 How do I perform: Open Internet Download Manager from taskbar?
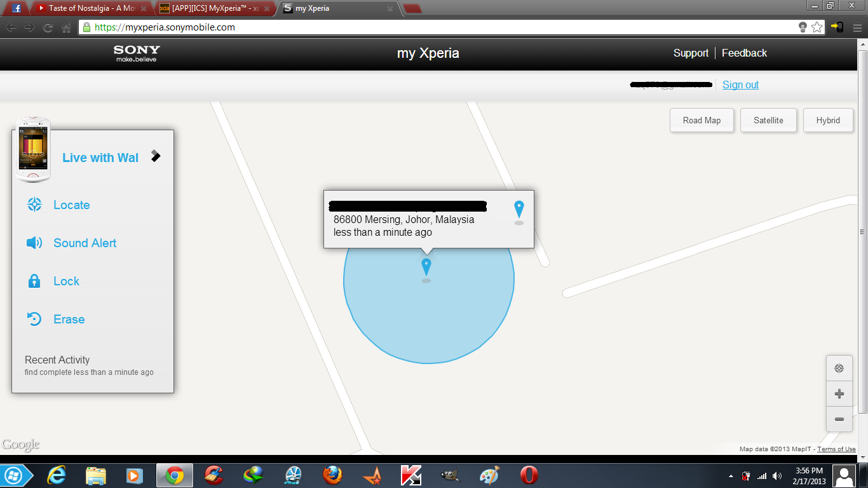pyautogui.click(x=253, y=475)
